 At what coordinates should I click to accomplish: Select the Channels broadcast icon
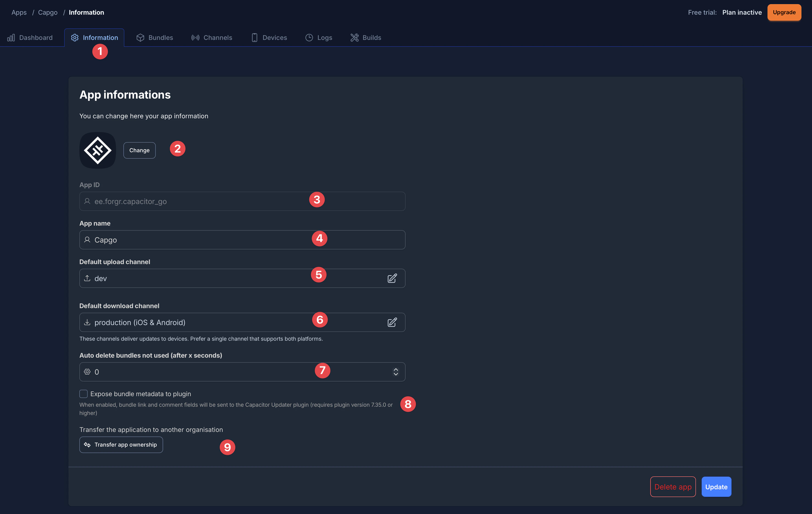click(x=195, y=37)
